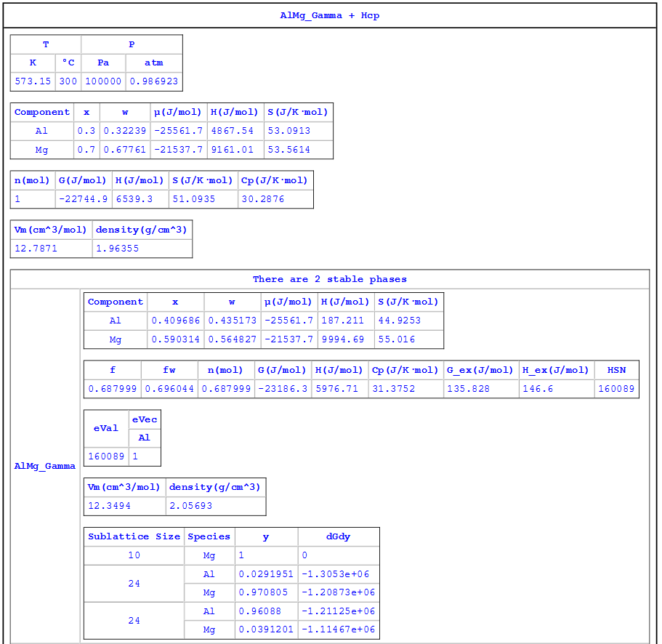
Task: Click the dGdy column header
Action: click(x=338, y=536)
